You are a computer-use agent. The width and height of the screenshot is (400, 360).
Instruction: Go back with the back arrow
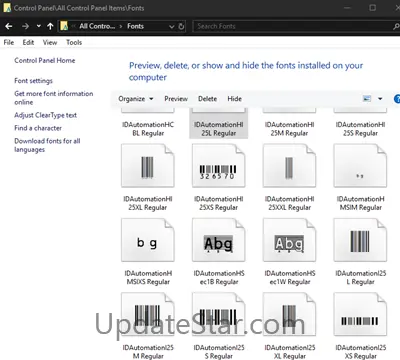pyautogui.click(x=9, y=26)
